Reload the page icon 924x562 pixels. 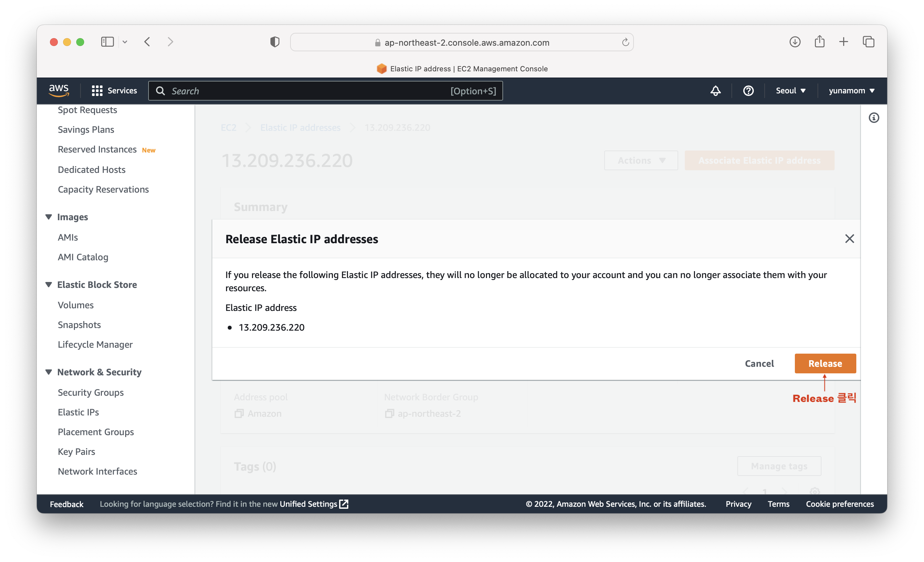(x=625, y=42)
